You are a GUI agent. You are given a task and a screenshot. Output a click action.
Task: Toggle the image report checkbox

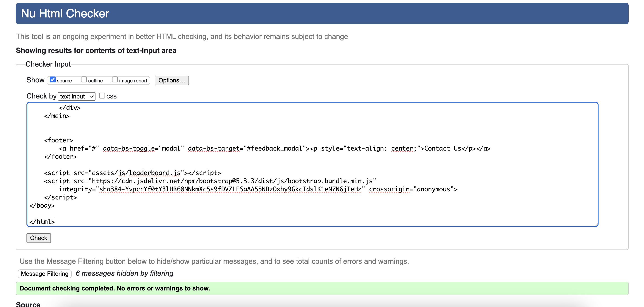[x=114, y=80]
